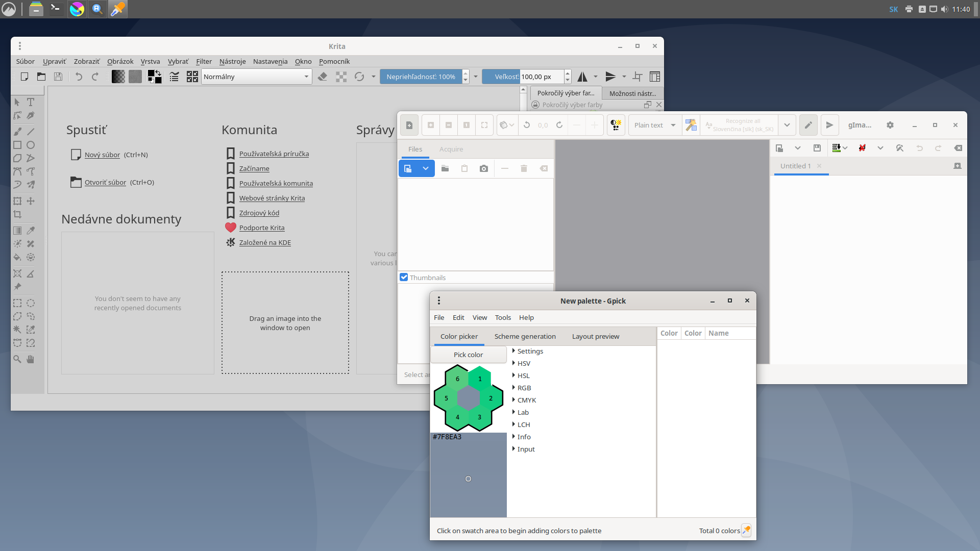Screen dimensions: 980x551
Task: Pick the ellipse shape tool in Krita
Action: click(x=31, y=145)
